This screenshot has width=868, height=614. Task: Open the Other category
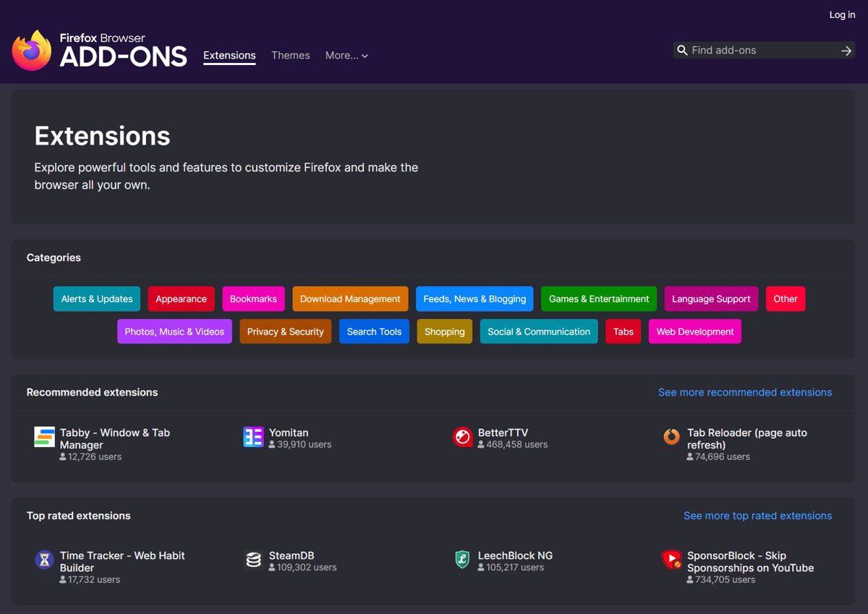(x=786, y=299)
